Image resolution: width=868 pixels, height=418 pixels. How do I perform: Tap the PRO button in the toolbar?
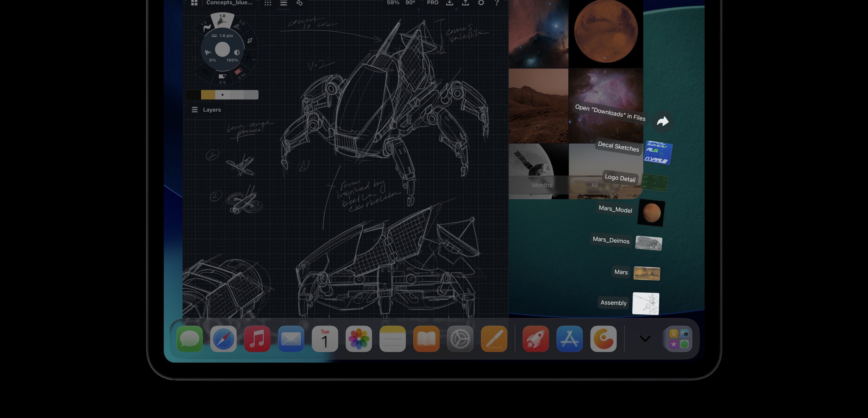coord(433,3)
